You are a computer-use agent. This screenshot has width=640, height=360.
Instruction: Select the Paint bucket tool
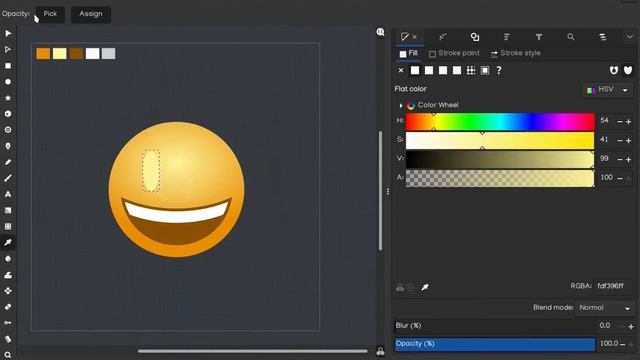[x=8, y=258]
